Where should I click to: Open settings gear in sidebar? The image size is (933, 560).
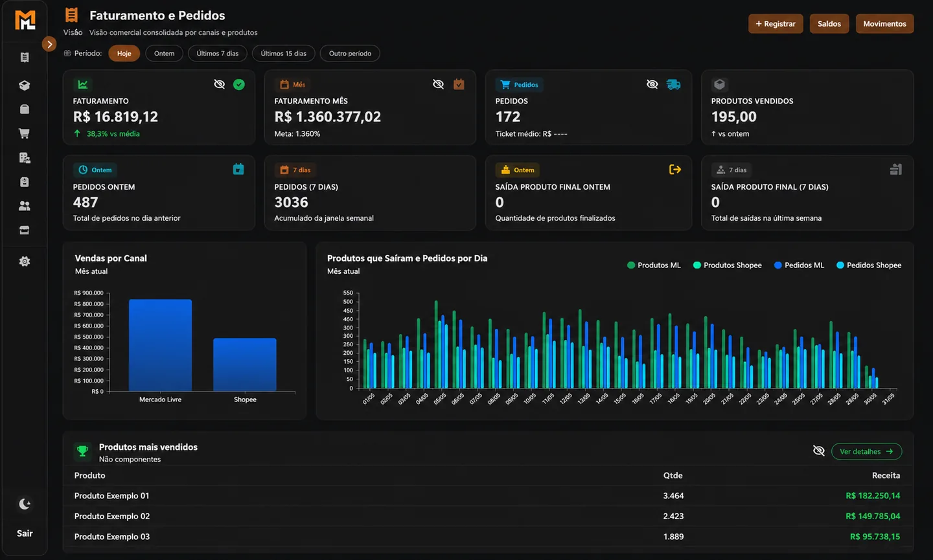(x=24, y=262)
